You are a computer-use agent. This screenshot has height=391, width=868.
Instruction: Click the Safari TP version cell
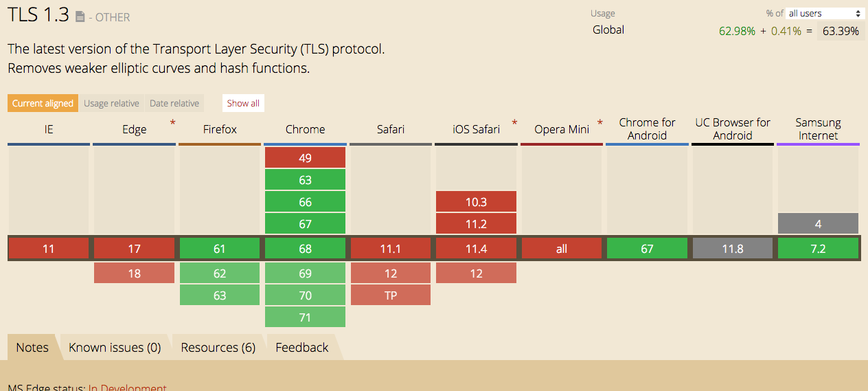(x=390, y=295)
